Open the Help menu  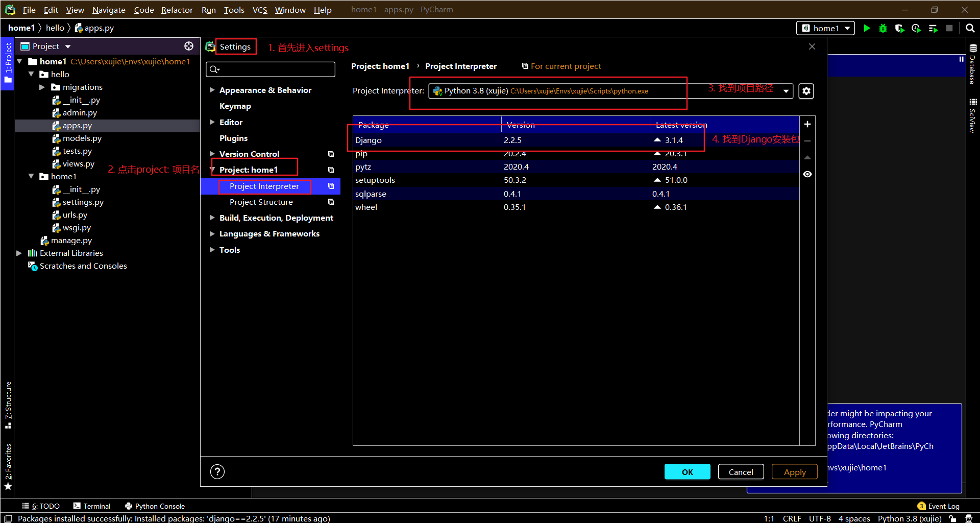click(x=323, y=10)
